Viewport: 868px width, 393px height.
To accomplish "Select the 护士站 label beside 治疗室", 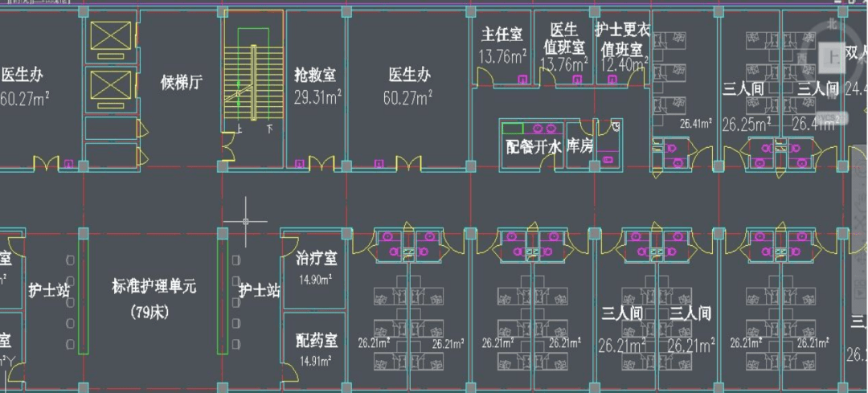I will coord(260,290).
